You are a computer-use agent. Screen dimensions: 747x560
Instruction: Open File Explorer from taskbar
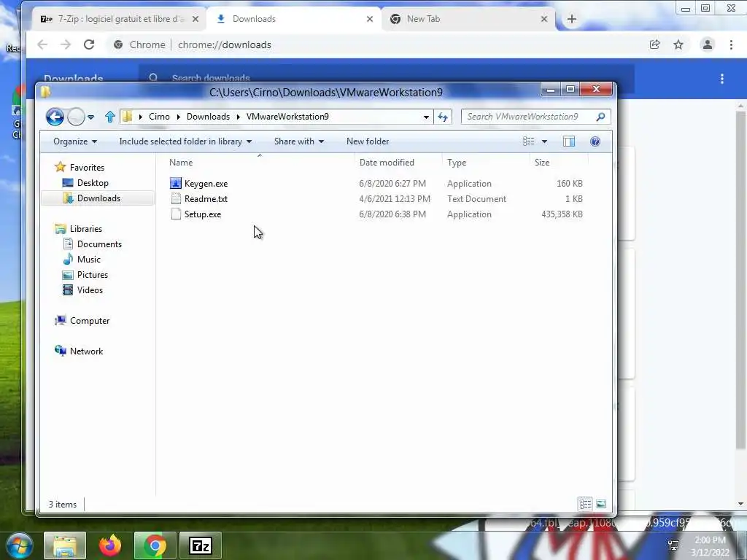pos(65,545)
